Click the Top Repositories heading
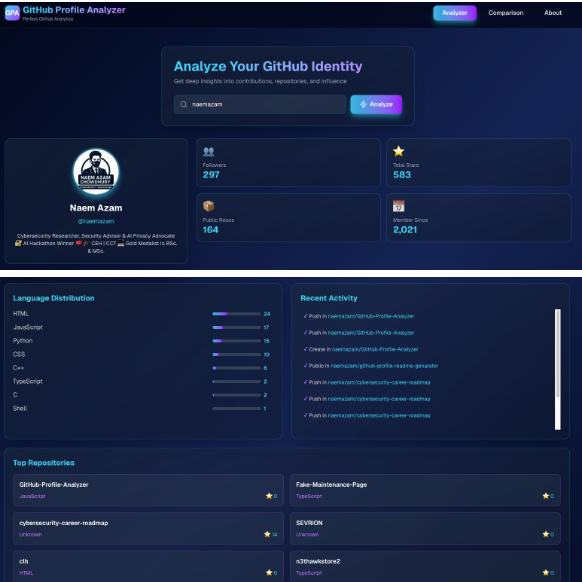Screen dimensions: 582x582 [43, 463]
